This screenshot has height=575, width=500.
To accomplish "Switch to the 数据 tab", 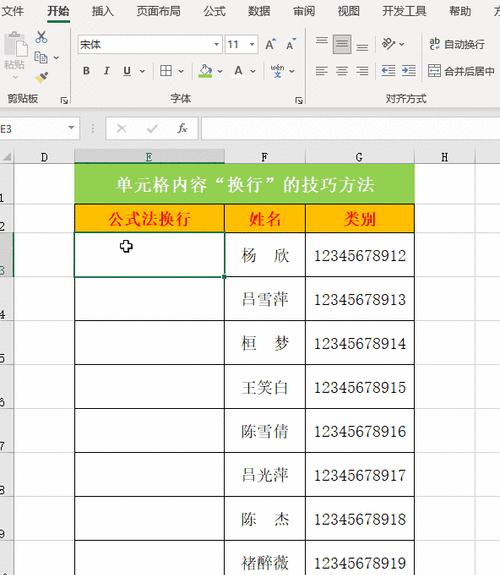I will 259,11.
